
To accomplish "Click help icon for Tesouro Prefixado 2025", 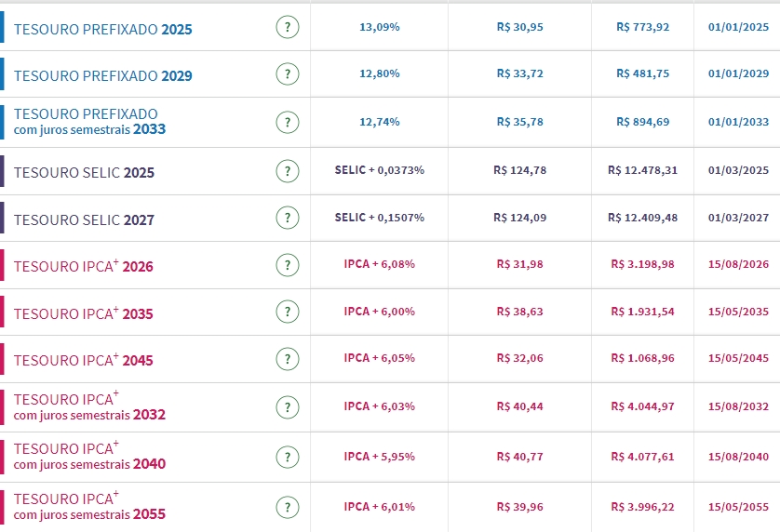I will point(288,27).
